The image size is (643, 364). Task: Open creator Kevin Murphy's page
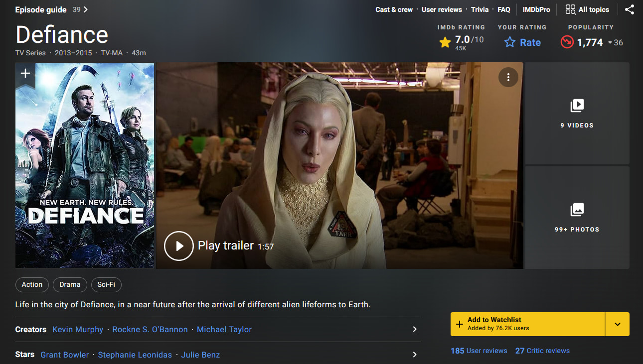(78, 329)
